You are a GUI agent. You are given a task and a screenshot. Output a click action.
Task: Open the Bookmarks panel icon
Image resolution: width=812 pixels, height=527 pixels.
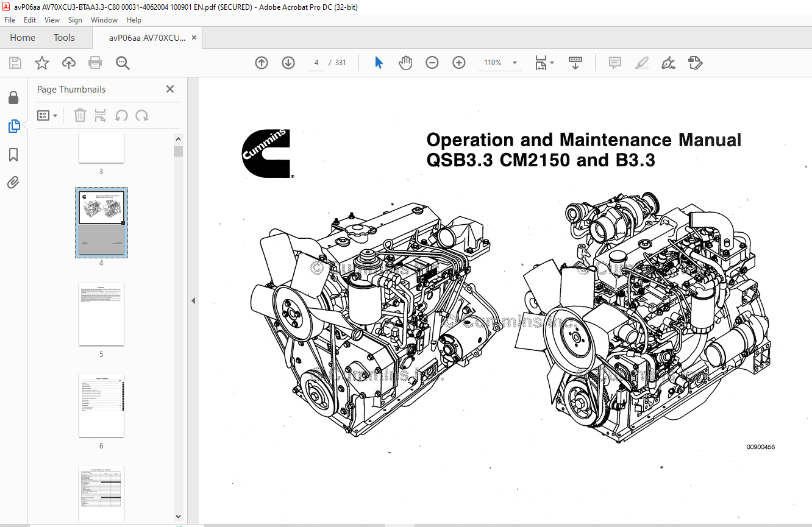point(13,155)
